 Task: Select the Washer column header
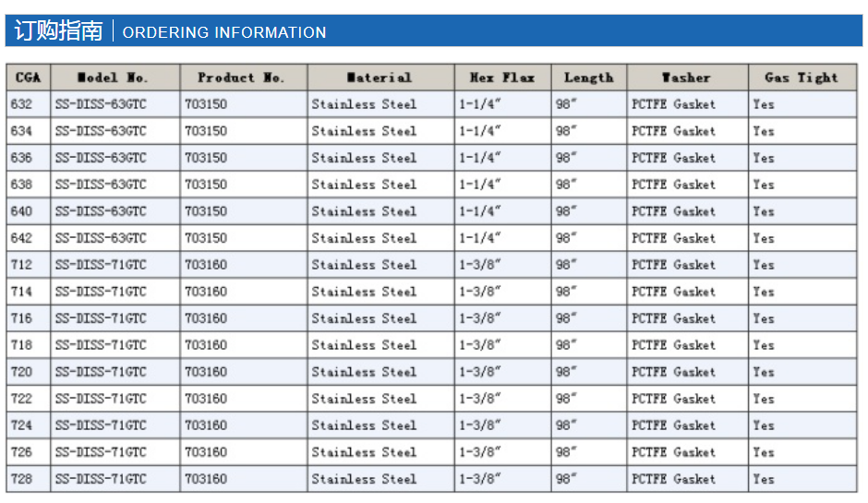688,78
